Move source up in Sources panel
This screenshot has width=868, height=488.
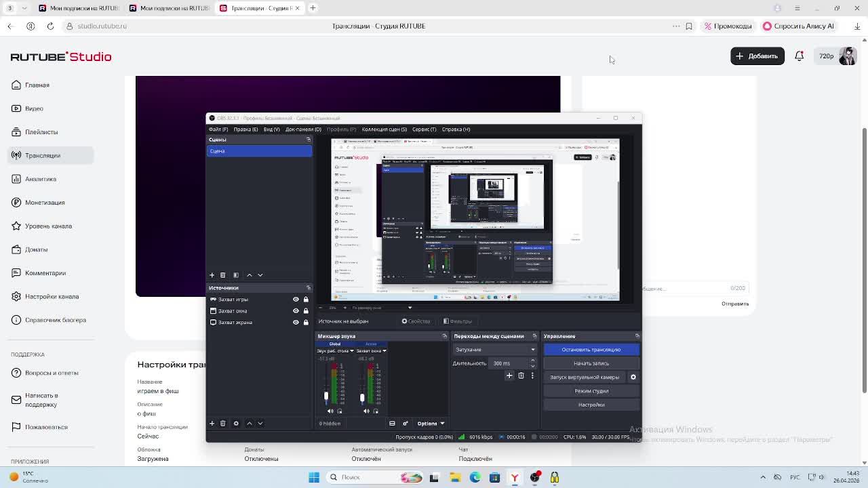(249, 424)
